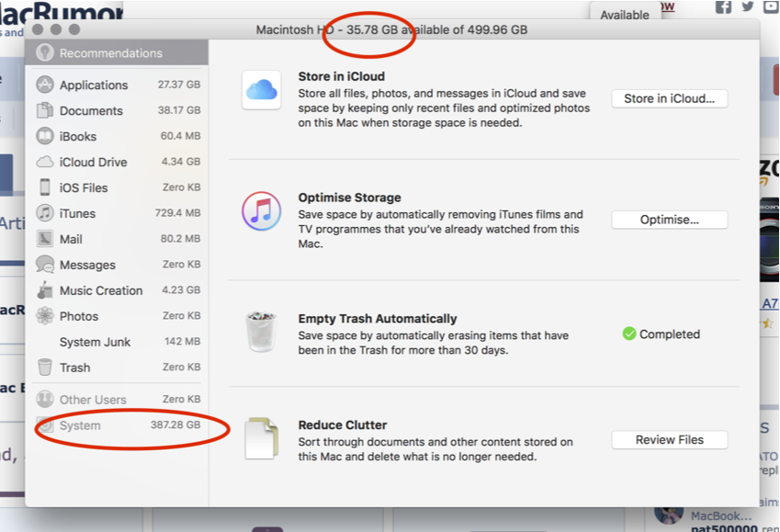Click the Documents sidebar icon
The width and height of the screenshot is (780, 532).
point(45,110)
